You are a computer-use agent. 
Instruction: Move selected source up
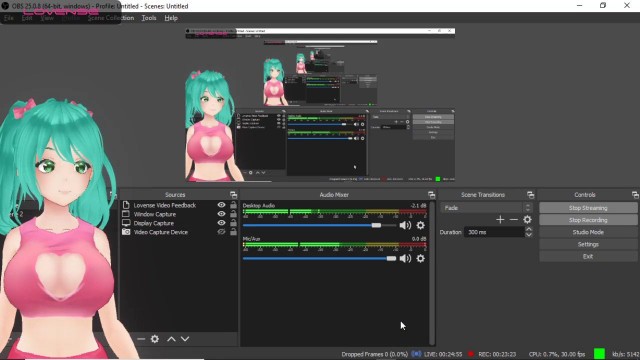coord(171,339)
